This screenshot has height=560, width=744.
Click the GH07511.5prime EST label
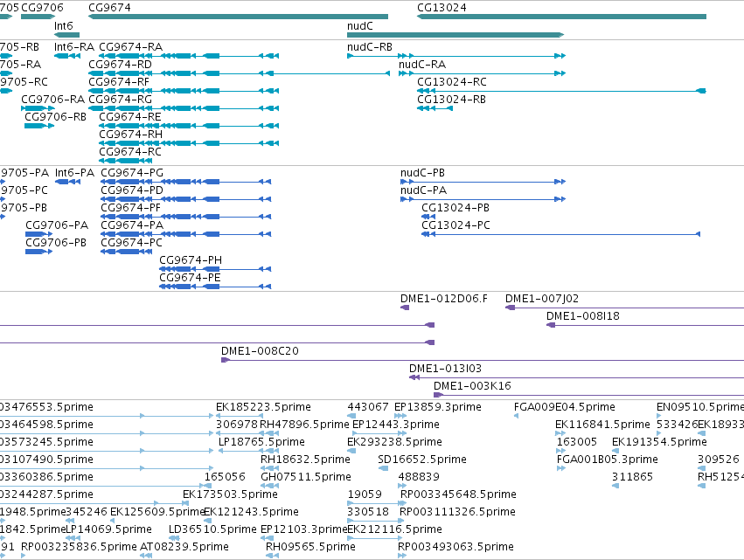(x=306, y=477)
